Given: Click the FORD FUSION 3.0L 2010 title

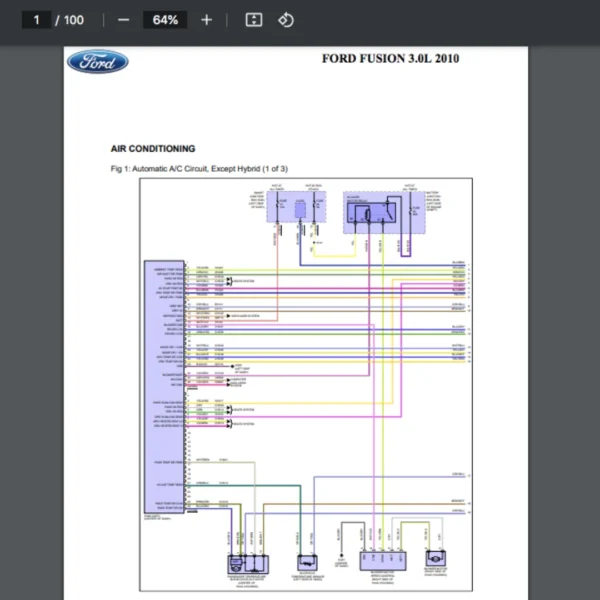Looking at the screenshot, I should (x=391, y=58).
